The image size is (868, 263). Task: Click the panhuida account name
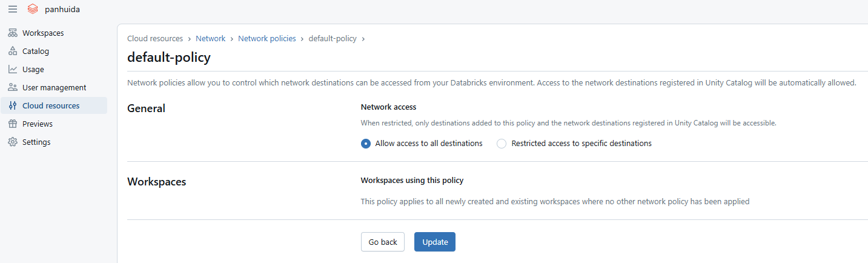click(x=62, y=9)
